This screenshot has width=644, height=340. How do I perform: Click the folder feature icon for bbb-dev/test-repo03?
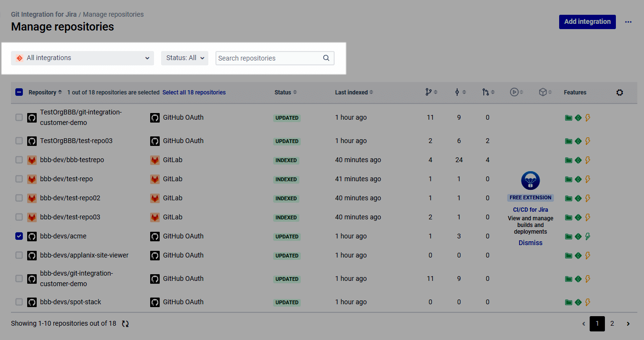point(568,217)
